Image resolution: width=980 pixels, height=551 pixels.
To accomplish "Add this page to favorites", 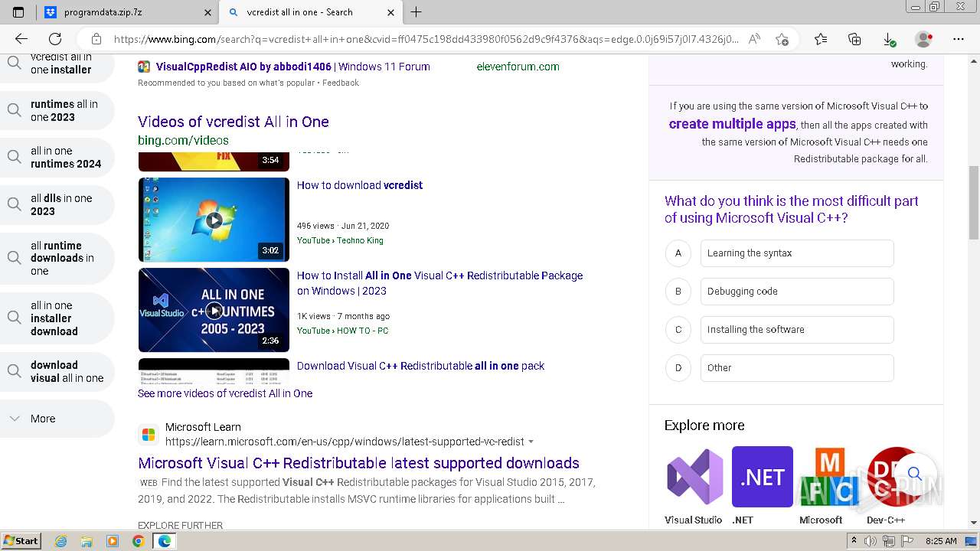I will [782, 39].
